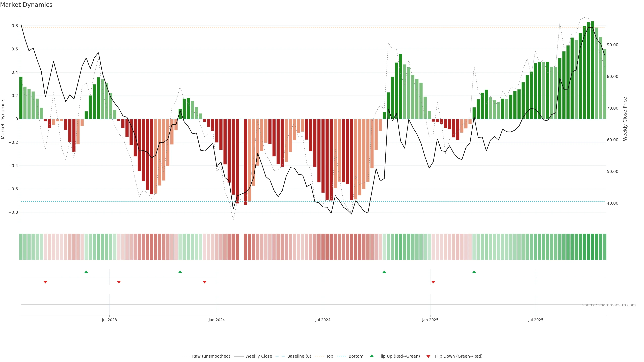This screenshot has height=362, width=644.
Task: Click the green flip-up marker before Jan 2025
Action: [384, 272]
